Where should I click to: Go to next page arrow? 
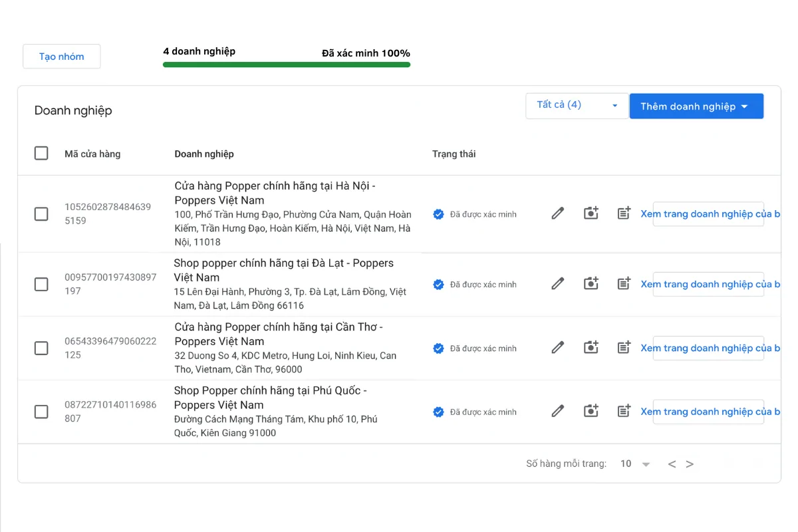[690, 464]
